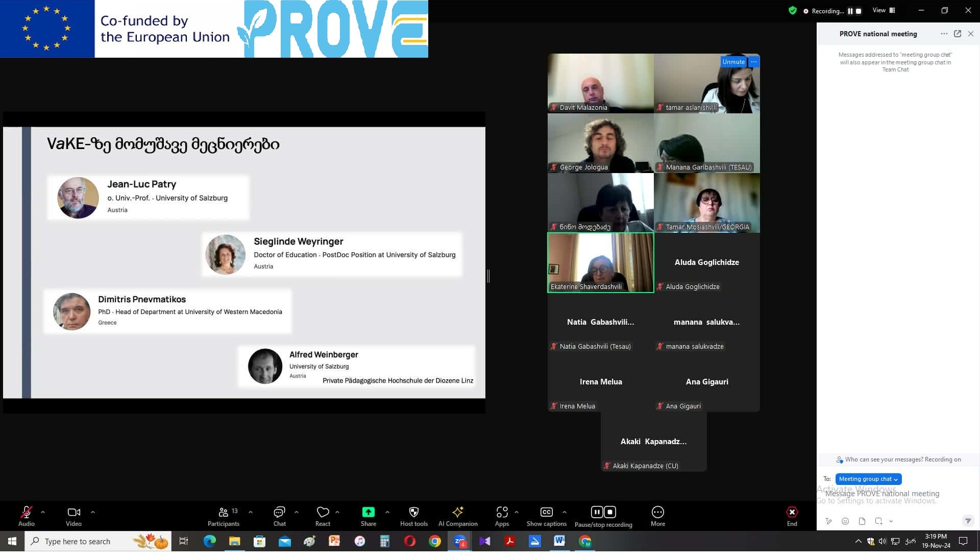Image resolution: width=980 pixels, height=559 pixels.
Task: Open the Meeting group chat recipient dropdown
Action: pos(868,479)
